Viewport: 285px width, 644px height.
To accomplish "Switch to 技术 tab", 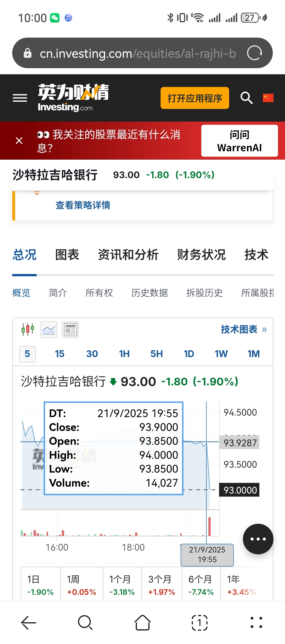I will click(256, 255).
